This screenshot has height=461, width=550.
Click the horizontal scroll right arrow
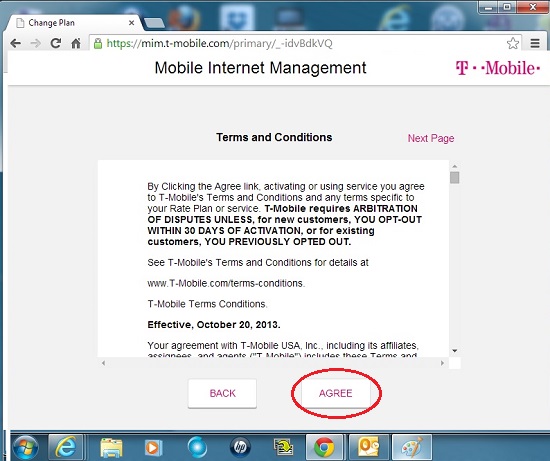click(x=442, y=363)
